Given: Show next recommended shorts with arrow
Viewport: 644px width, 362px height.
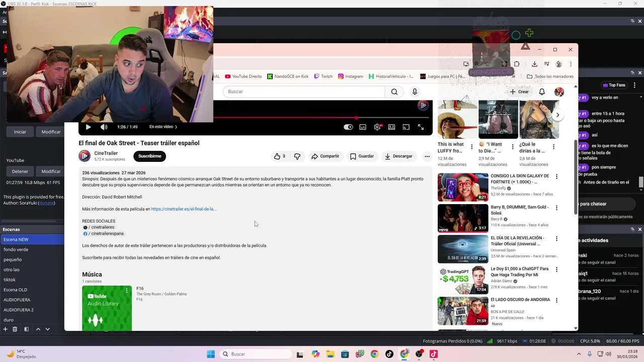Looking at the screenshot, I should click(x=557, y=115).
